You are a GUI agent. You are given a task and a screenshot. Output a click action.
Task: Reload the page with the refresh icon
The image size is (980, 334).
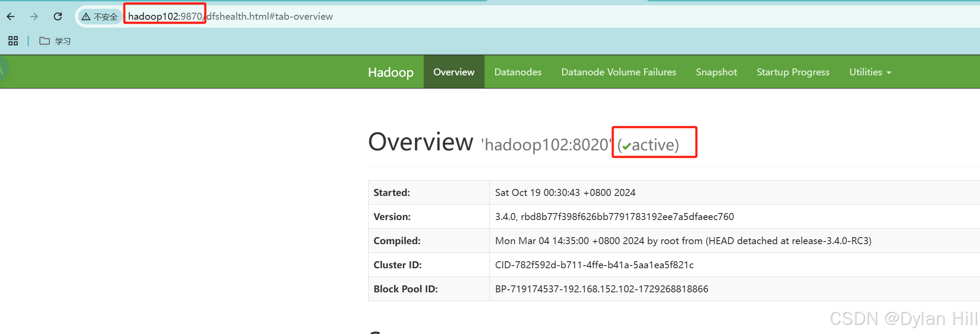click(57, 17)
